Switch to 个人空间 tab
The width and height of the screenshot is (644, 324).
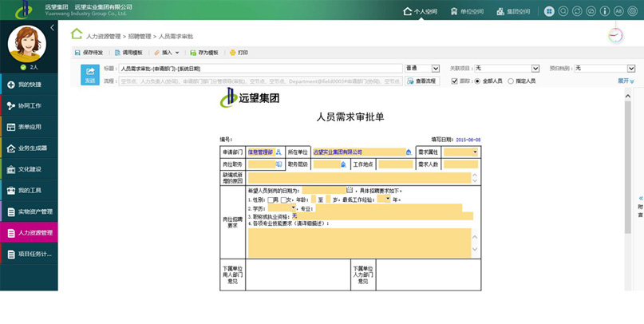click(x=421, y=11)
